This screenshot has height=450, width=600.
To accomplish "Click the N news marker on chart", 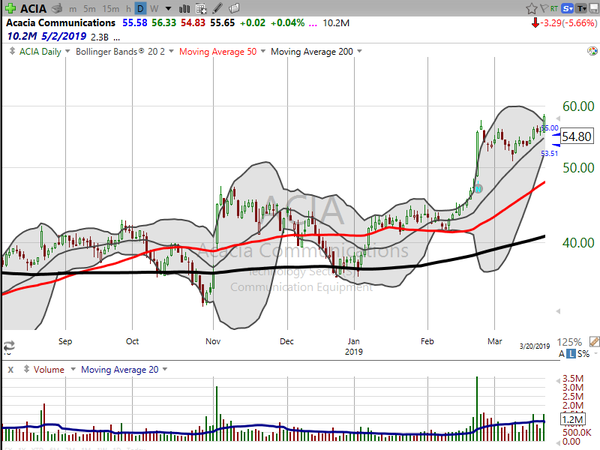I will point(478,189).
